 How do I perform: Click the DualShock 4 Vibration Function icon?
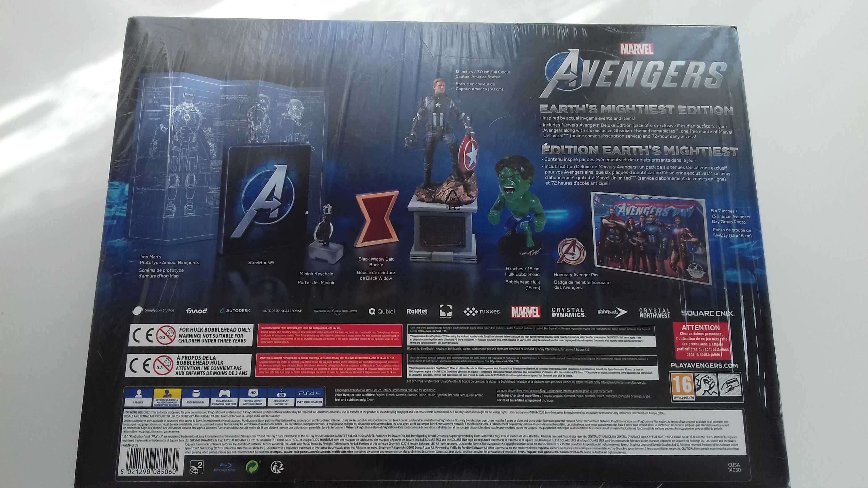click(x=224, y=397)
